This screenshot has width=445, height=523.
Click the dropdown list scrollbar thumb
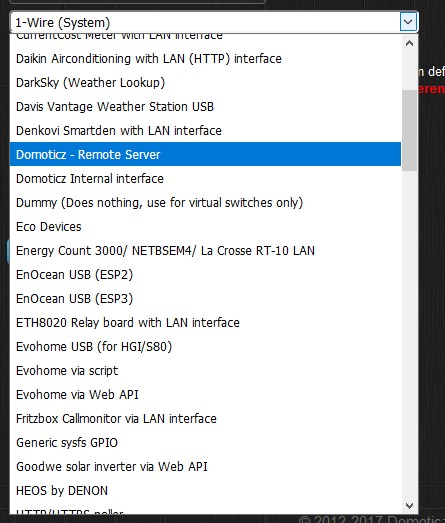409,130
